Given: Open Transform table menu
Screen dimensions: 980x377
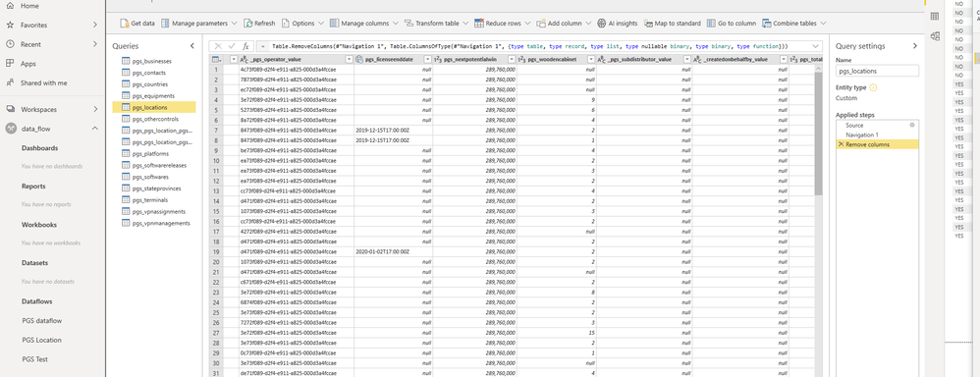Looking at the screenshot, I should [x=437, y=24].
